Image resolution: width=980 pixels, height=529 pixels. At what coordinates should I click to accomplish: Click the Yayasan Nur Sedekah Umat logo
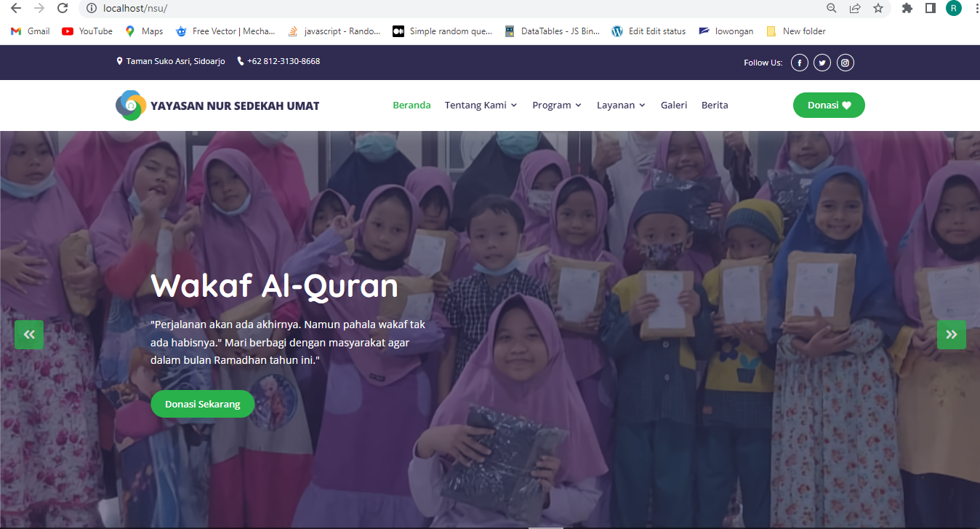pyautogui.click(x=217, y=106)
